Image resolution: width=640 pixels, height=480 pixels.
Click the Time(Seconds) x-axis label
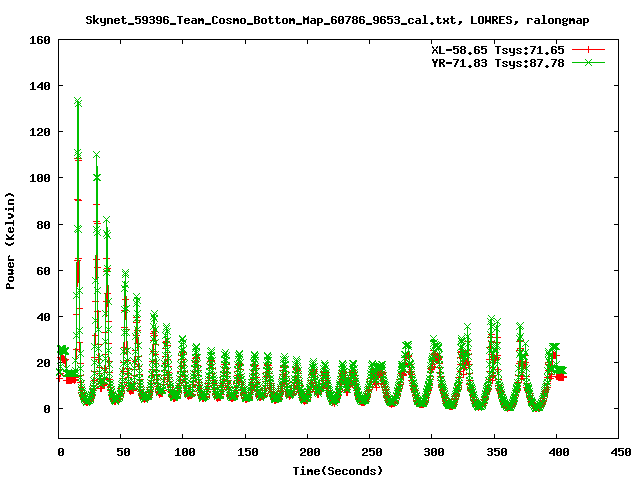pos(338,471)
